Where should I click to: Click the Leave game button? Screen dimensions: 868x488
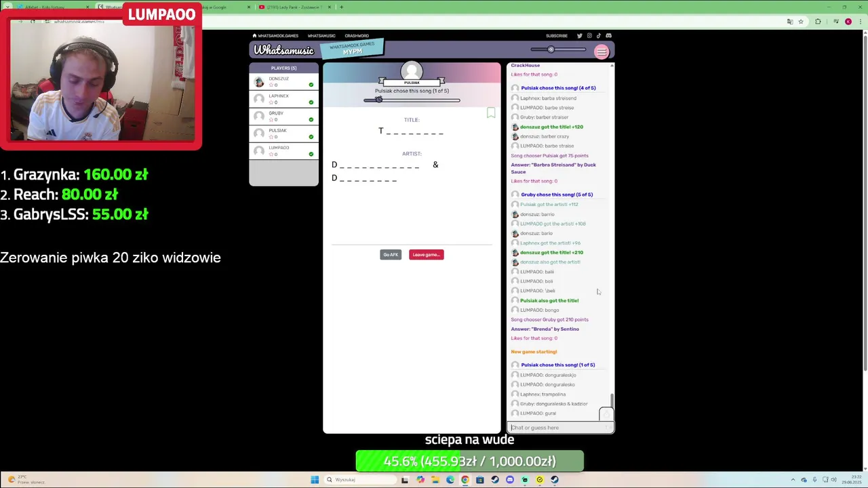[x=427, y=255]
